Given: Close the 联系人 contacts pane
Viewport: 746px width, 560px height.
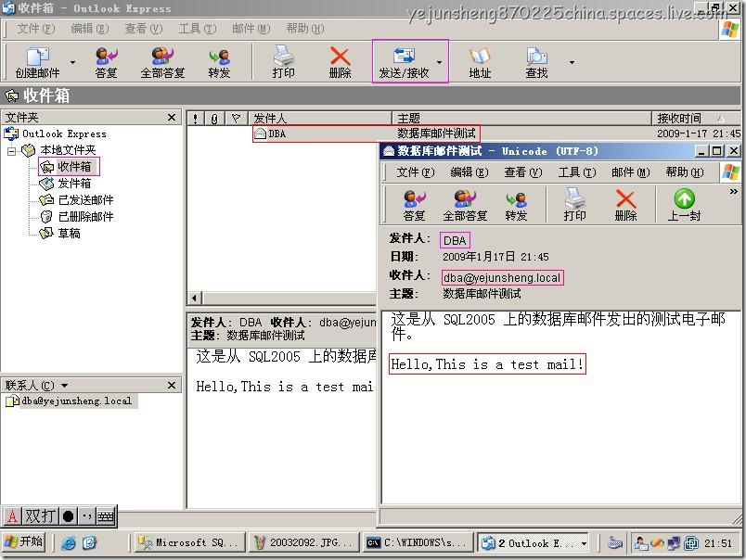Looking at the screenshot, I should 172,386.
